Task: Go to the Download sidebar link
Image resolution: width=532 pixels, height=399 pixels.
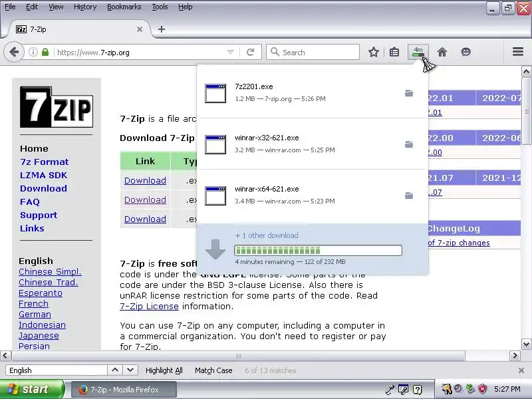Action: (x=43, y=188)
